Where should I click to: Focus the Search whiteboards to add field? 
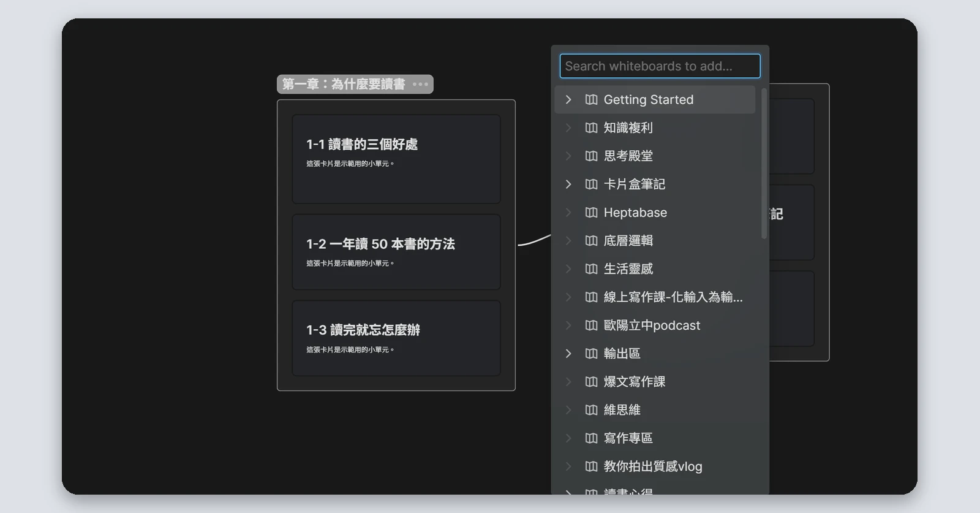pos(660,66)
